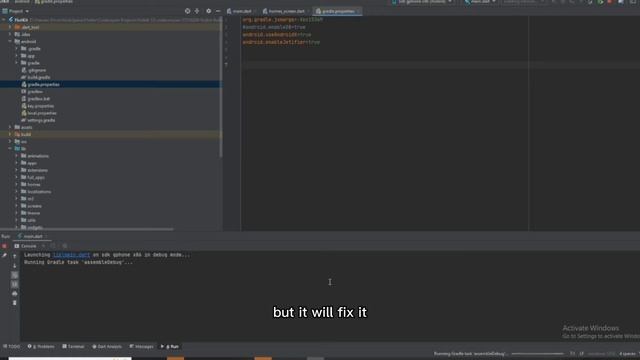Expand the animations folder arrow
Image resolution: width=640 pixels, height=360 pixels.
[17, 156]
